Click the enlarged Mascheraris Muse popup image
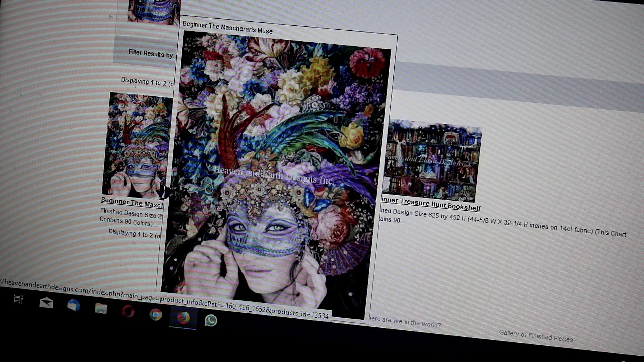Screen dimensions: 644x362 pyautogui.click(x=277, y=174)
